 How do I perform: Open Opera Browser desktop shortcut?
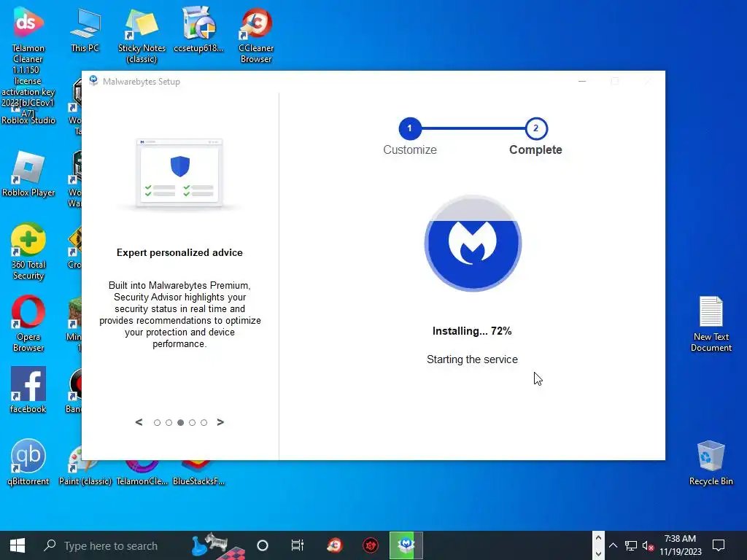click(x=28, y=324)
